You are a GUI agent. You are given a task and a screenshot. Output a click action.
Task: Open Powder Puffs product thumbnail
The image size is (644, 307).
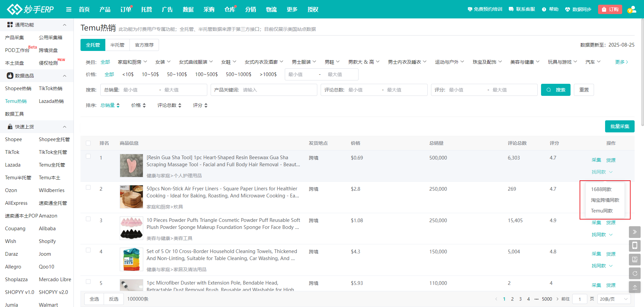click(x=131, y=228)
